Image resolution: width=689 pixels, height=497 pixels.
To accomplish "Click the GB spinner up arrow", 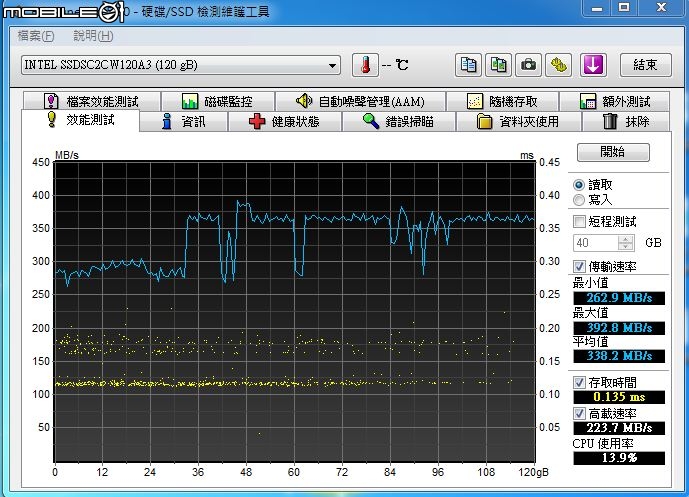I will tap(626, 239).
